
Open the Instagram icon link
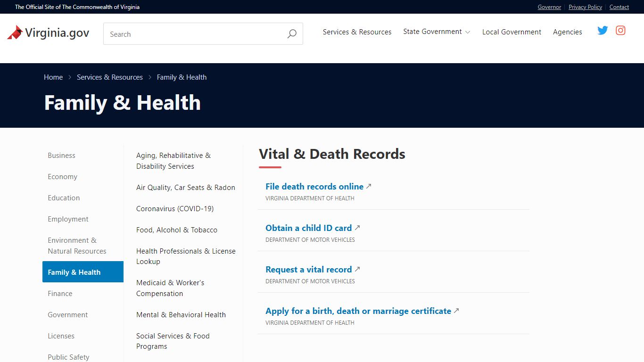[621, 31]
